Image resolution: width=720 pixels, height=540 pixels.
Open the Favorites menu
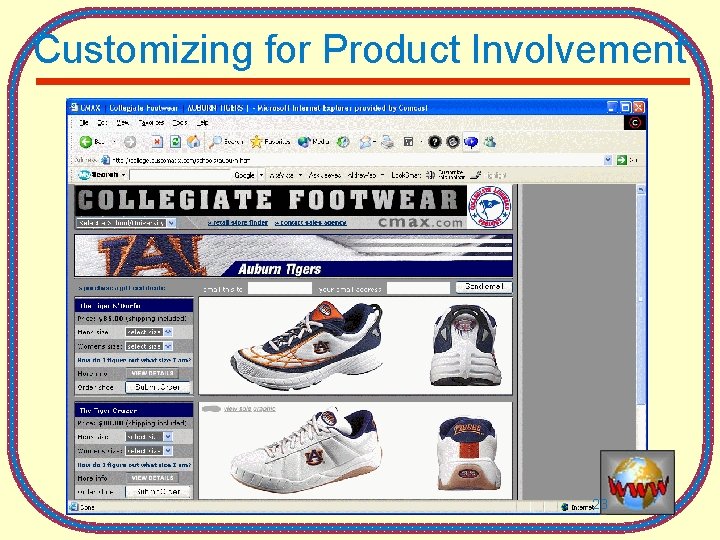coord(151,123)
